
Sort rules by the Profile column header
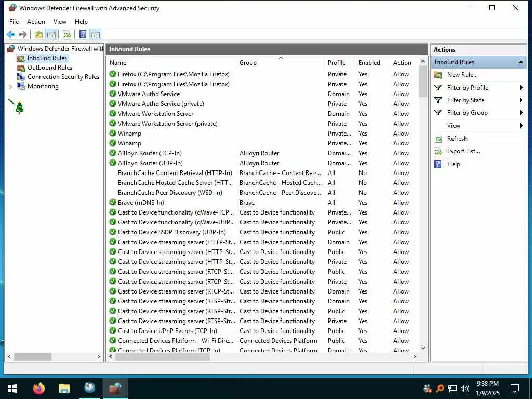pyautogui.click(x=340, y=63)
